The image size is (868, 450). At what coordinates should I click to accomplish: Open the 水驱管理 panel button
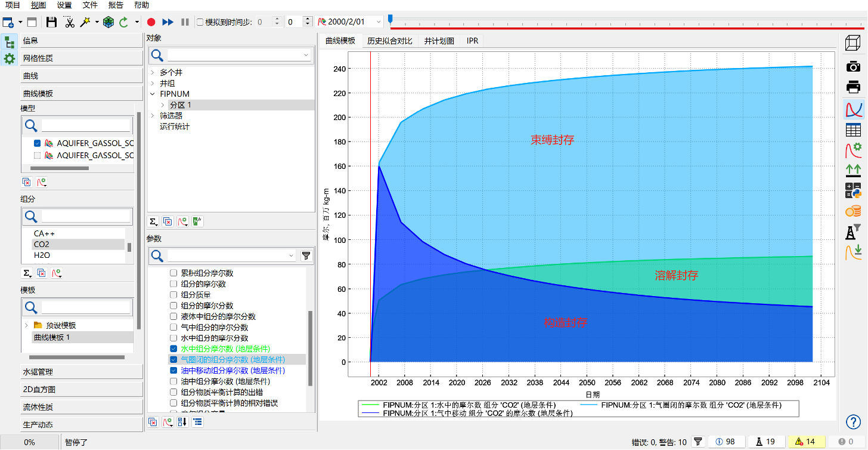coord(82,371)
